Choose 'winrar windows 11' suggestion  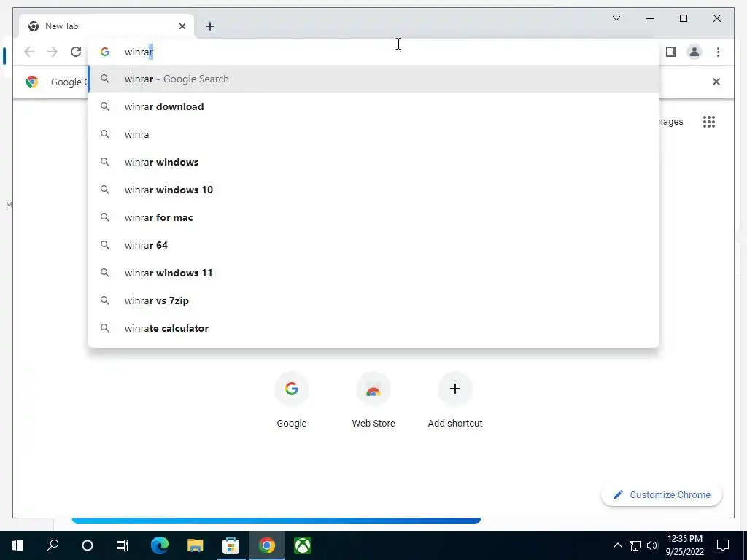pos(374,273)
